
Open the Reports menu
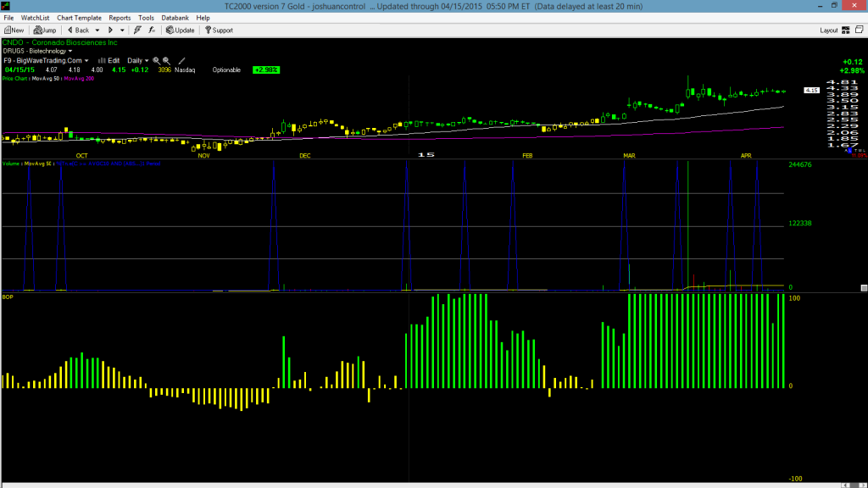(120, 19)
